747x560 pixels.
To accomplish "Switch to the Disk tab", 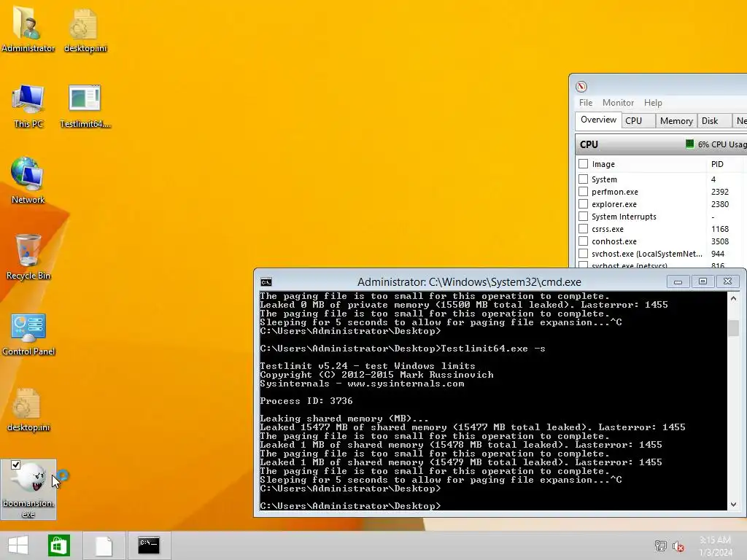I will point(713,121).
